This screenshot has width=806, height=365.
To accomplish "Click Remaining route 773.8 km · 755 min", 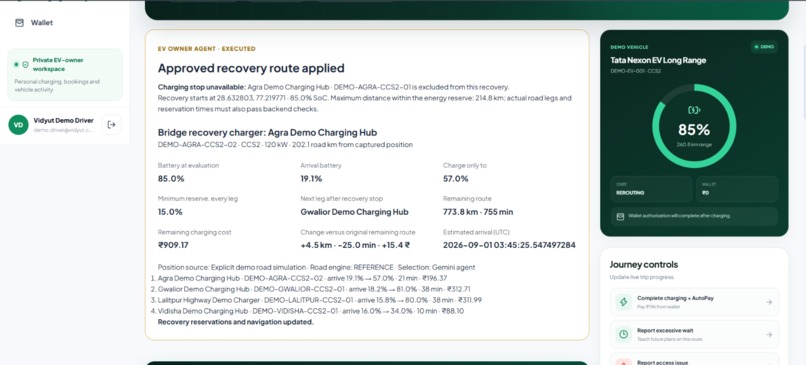I will click(x=478, y=212).
